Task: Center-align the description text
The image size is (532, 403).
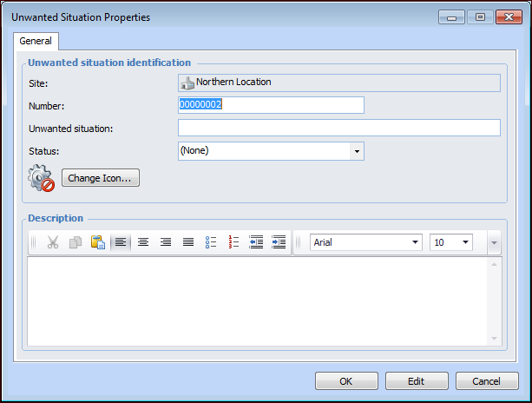Action: (143, 243)
